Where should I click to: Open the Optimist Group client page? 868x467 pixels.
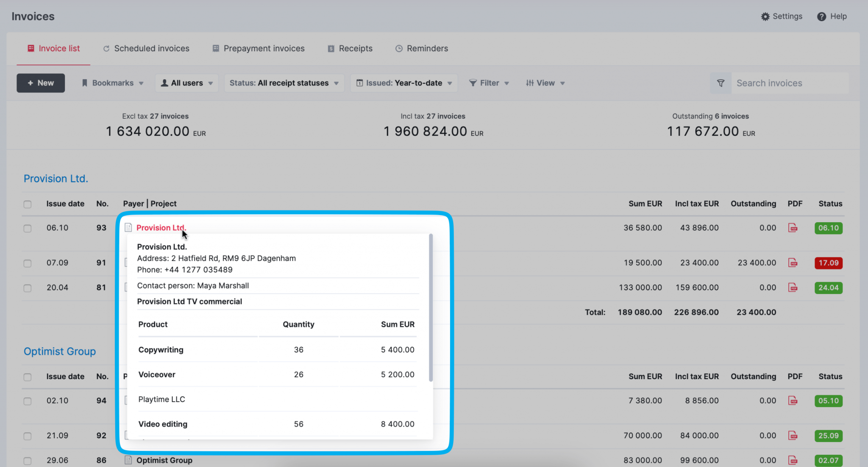[60, 351]
